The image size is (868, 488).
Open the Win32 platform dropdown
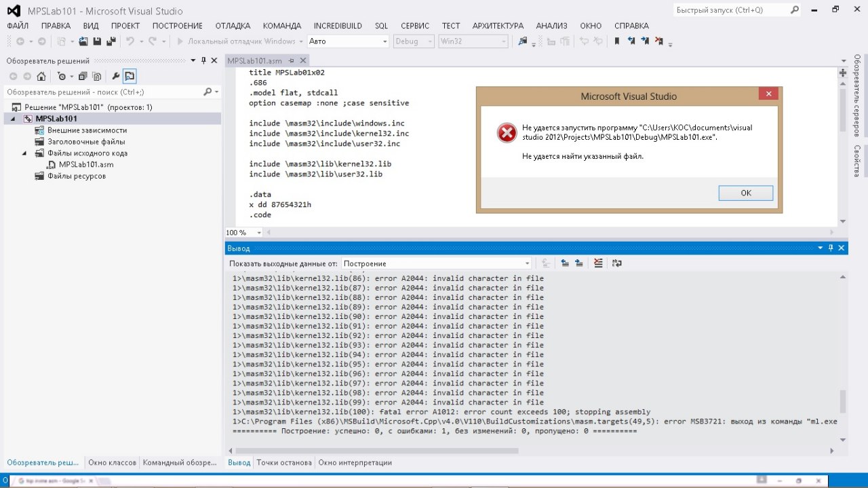504,41
